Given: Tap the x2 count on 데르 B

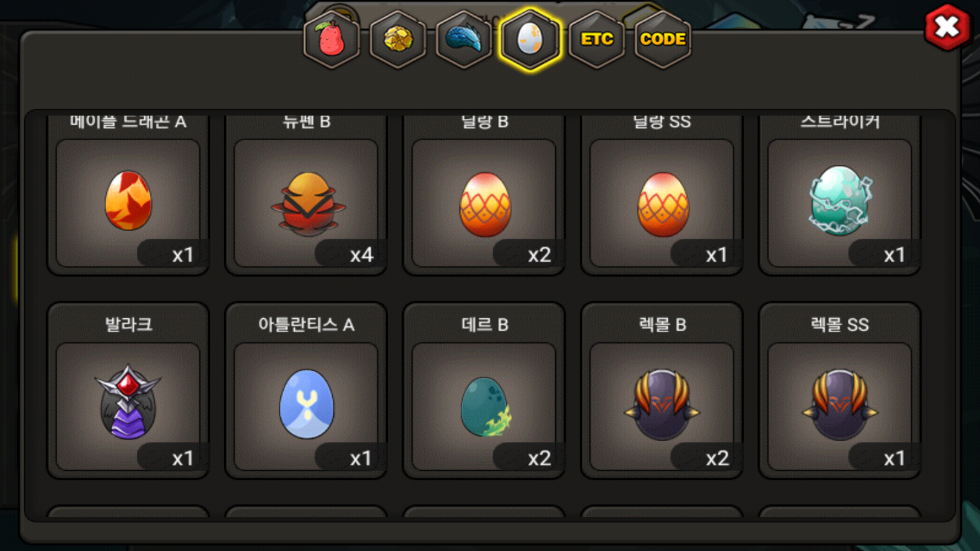Looking at the screenshot, I should coord(539,458).
